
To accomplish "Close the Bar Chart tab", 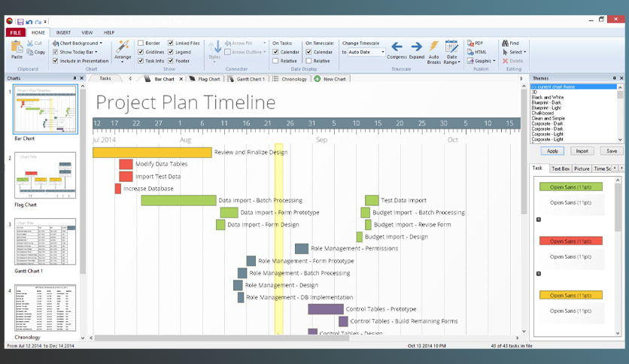I will [x=181, y=79].
